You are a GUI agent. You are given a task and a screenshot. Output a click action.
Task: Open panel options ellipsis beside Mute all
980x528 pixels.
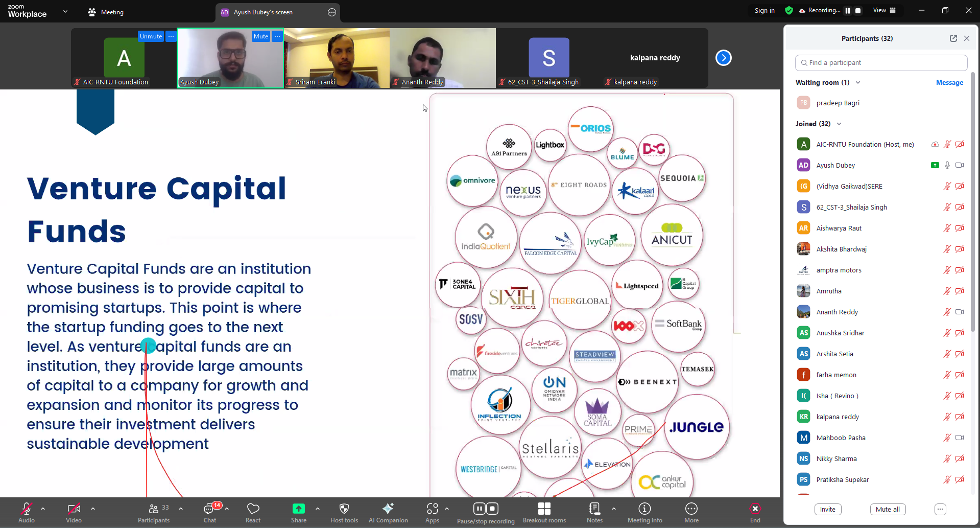(940, 509)
